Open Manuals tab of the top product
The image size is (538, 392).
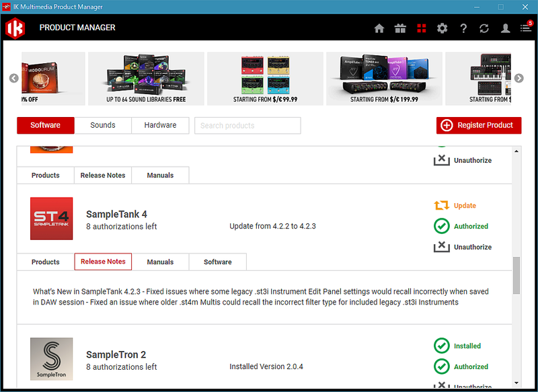(160, 175)
